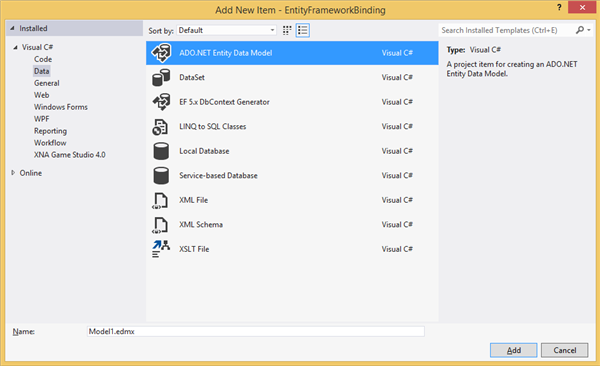
Task: Click the DataSet template icon
Action: tap(161, 77)
